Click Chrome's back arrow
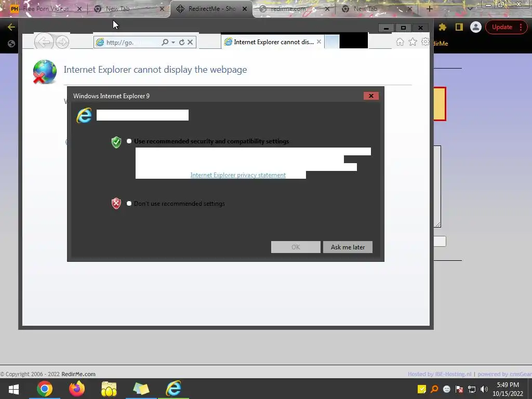Viewport: 532px width, 399px height. [11, 27]
